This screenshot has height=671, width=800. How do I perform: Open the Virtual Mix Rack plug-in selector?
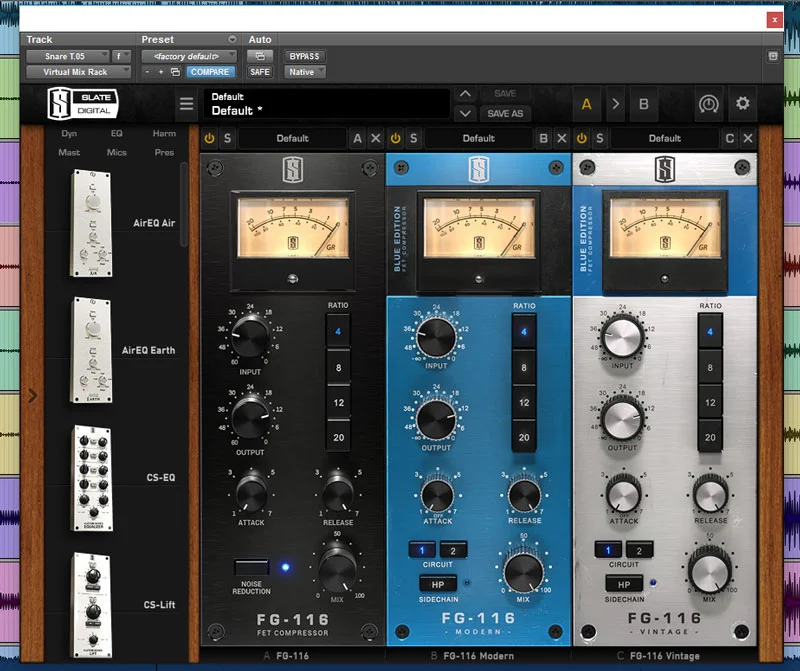79,72
